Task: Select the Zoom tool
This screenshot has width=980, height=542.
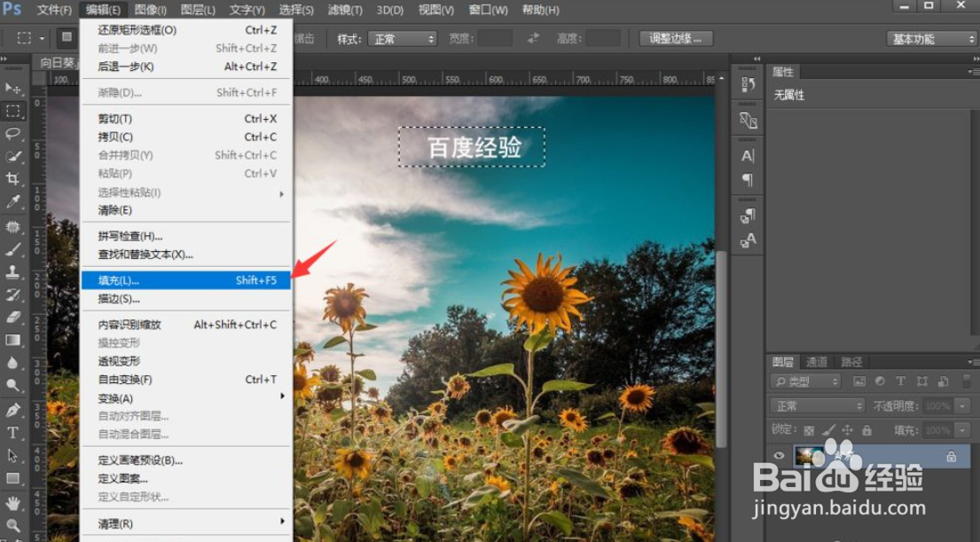Action: click(12, 526)
